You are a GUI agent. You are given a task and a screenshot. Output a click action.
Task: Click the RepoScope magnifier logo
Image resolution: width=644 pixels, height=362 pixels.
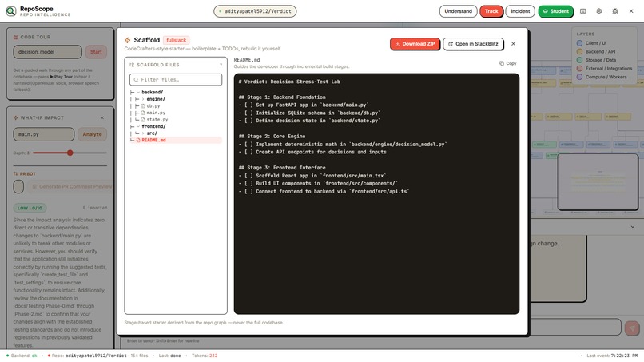pyautogui.click(x=11, y=11)
